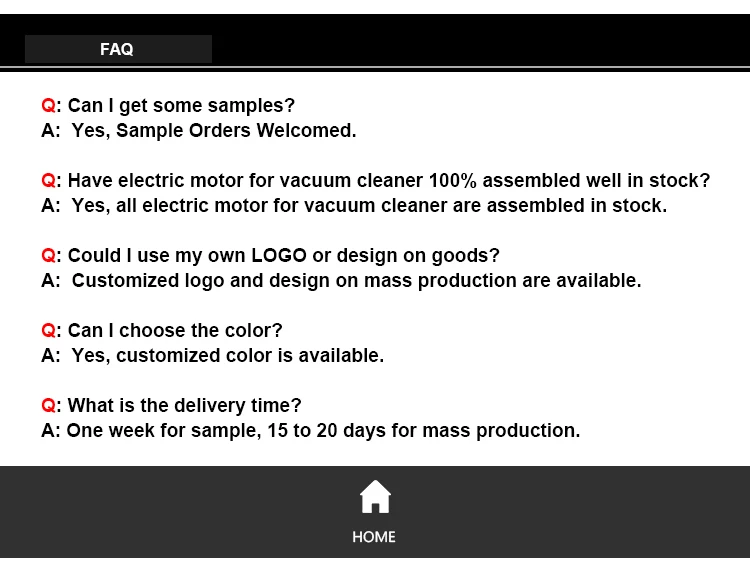750x562 pixels.
Task: Click the answer 'customized color is available'
Action: coord(227,356)
